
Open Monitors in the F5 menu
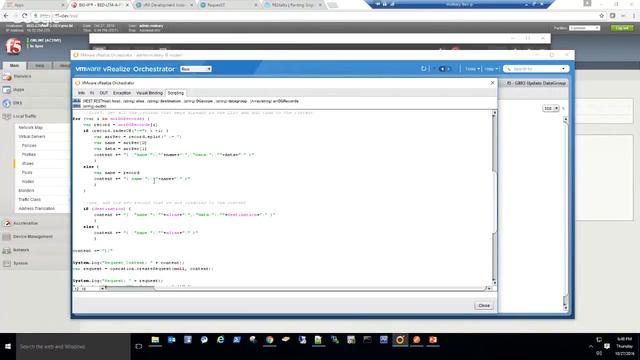click(27, 190)
